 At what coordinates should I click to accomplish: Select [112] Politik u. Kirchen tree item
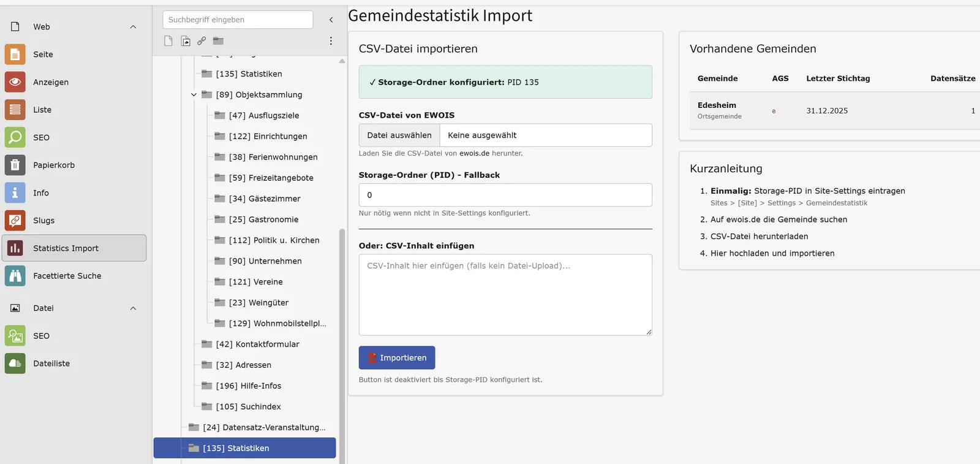click(274, 240)
